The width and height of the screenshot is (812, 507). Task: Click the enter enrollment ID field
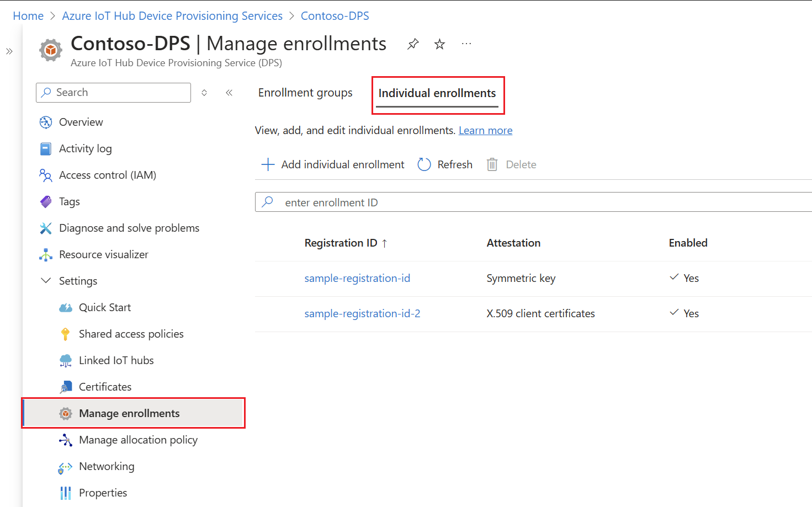[533, 202]
